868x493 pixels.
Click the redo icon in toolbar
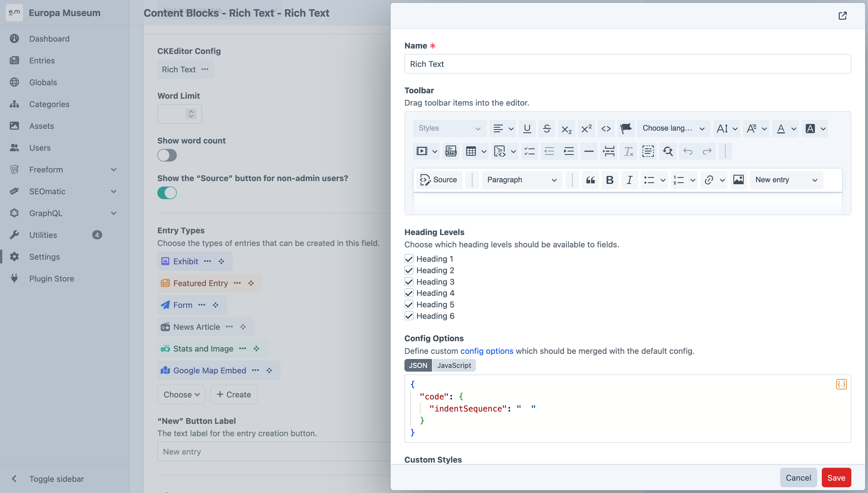(706, 152)
